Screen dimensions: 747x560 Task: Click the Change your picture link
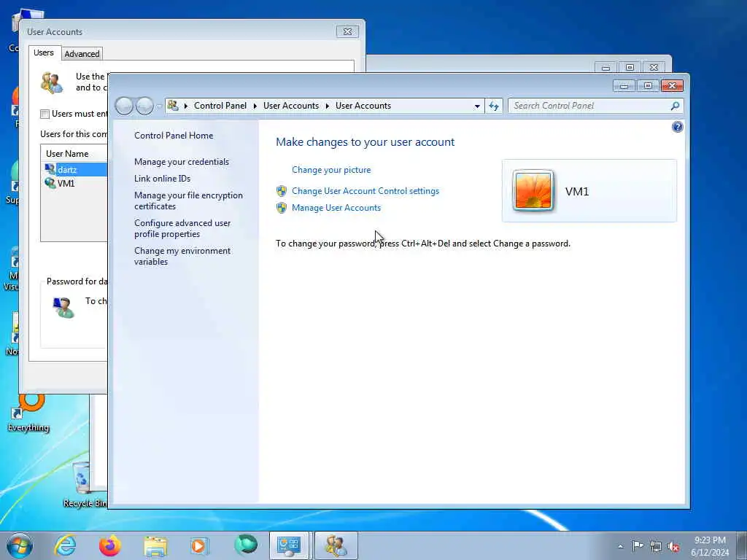[331, 170]
